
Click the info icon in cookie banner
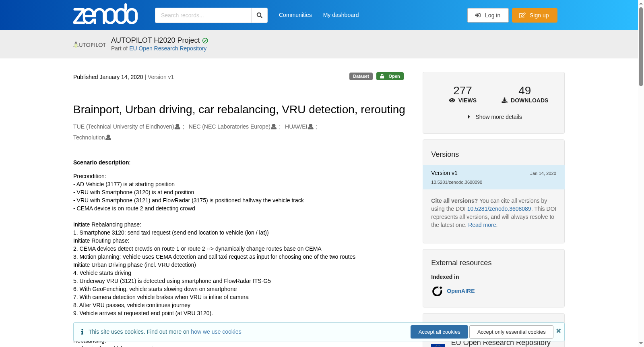[x=82, y=332]
